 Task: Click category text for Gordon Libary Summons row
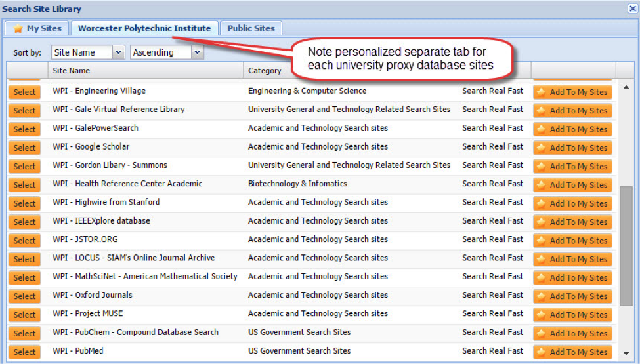pyautogui.click(x=349, y=165)
